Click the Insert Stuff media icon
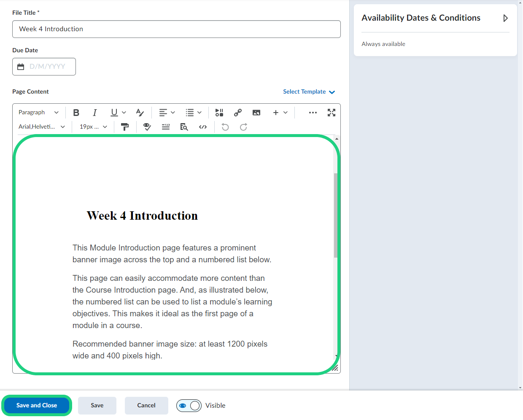The height and width of the screenshot is (420, 523). pyautogui.click(x=219, y=113)
